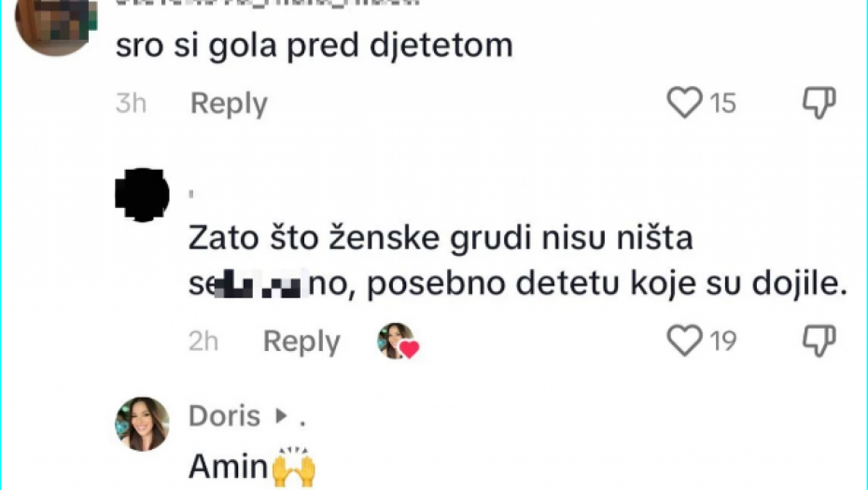Open the pixelated avatar of the top commenter
Image resolution: width=868 pixels, height=490 pixels.
pyautogui.click(x=54, y=23)
